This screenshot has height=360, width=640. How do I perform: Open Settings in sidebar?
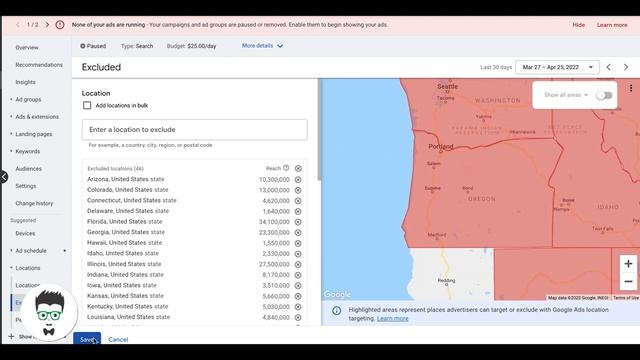26,186
